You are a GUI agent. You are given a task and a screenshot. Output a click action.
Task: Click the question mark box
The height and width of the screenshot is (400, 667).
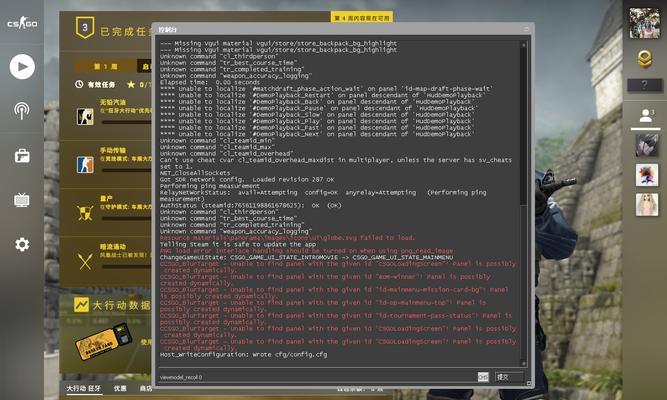(x=644, y=85)
